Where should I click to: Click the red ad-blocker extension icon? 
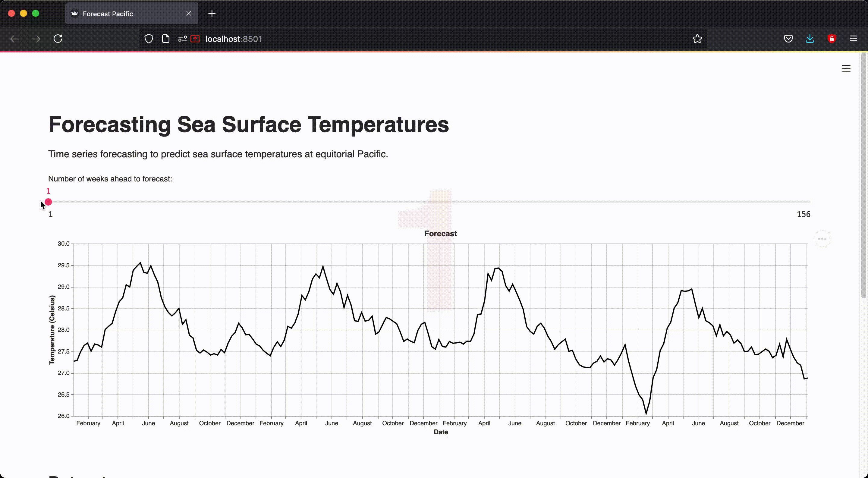[831, 39]
